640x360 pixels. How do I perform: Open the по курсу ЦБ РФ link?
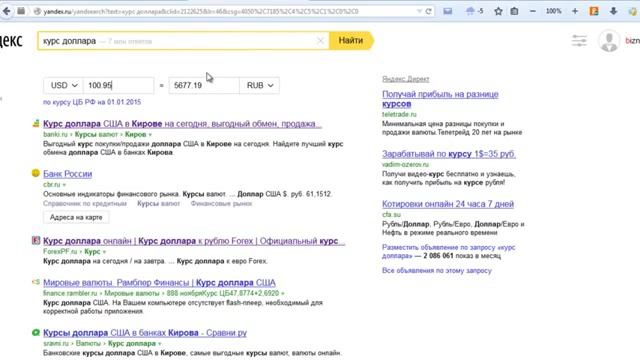(x=92, y=102)
